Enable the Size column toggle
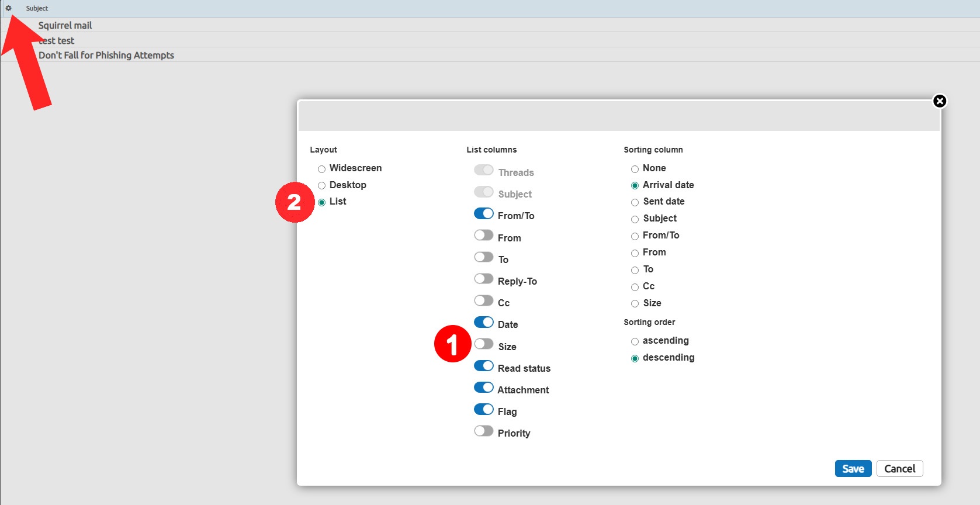This screenshot has height=505, width=980. point(483,344)
